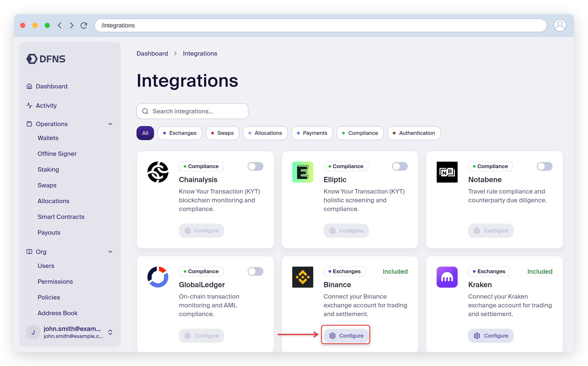Collapse the Operations section chevron
This screenshot has width=588, height=366.
click(110, 124)
